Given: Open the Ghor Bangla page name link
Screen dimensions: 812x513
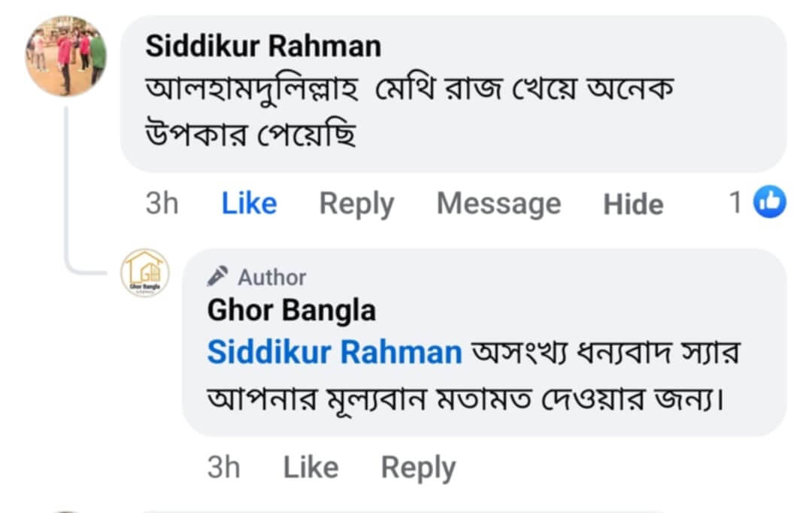Looking at the screenshot, I should (x=291, y=310).
